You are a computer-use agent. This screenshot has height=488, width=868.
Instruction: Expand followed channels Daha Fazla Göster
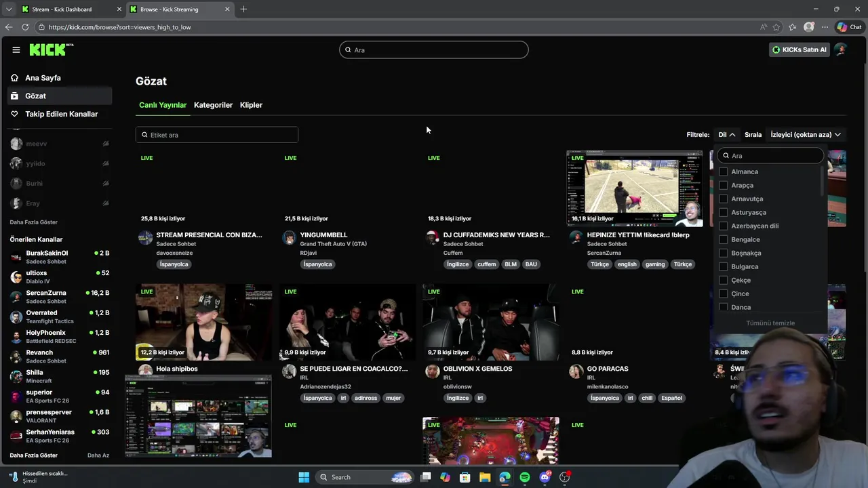(x=34, y=222)
